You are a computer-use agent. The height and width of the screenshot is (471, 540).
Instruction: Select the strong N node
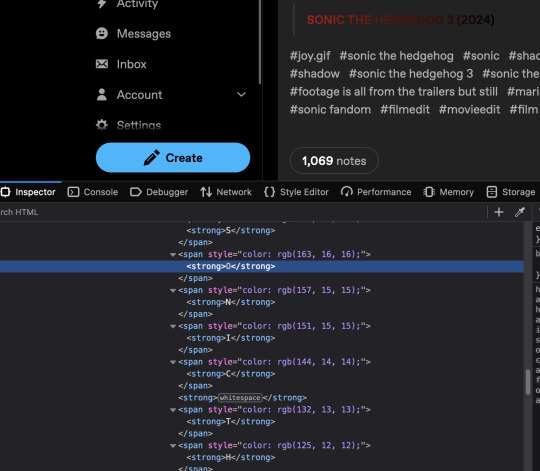coord(231,302)
